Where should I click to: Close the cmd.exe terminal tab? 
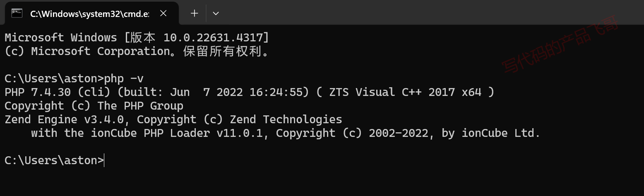point(163,13)
